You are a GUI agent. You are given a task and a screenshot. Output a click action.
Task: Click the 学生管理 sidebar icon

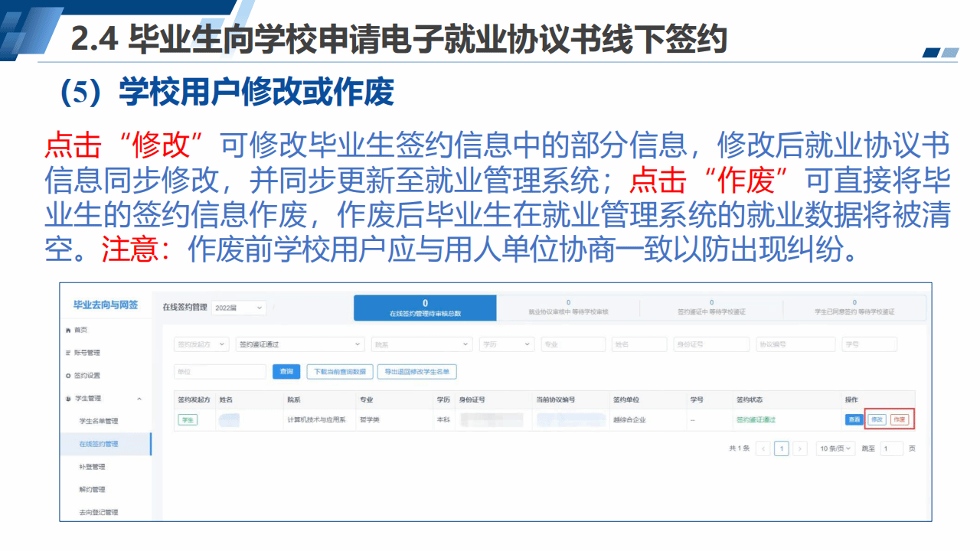tap(68, 399)
